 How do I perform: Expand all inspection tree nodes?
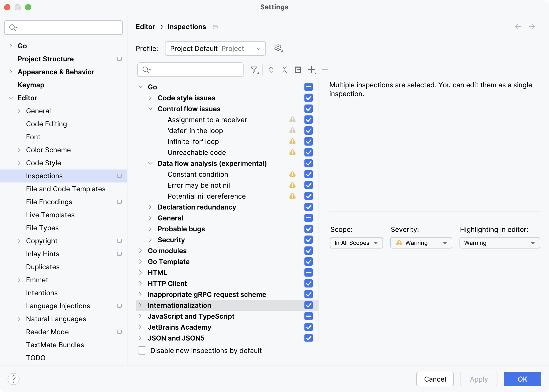pyautogui.click(x=271, y=70)
